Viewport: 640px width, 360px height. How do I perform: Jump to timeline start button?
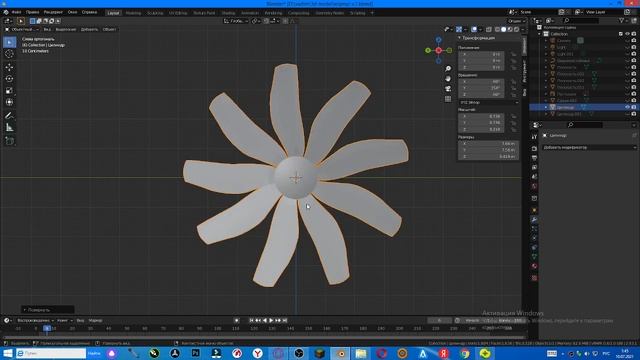[251, 320]
